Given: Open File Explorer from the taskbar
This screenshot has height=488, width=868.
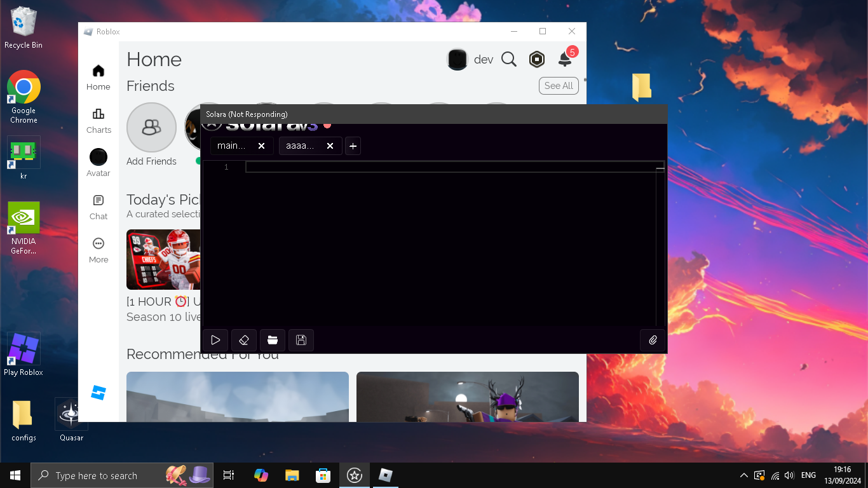Looking at the screenshot, I should tap(292, 475).
